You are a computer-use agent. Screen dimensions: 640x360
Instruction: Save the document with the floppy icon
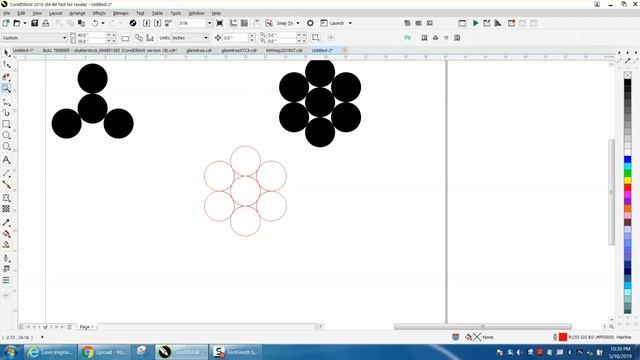pyautogui.click(x=35, y=23)
